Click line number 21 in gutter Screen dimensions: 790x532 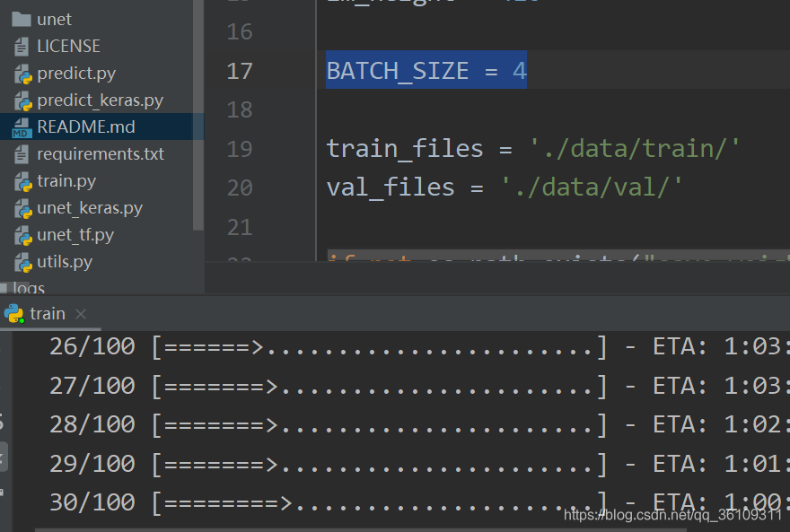point(240,228)
